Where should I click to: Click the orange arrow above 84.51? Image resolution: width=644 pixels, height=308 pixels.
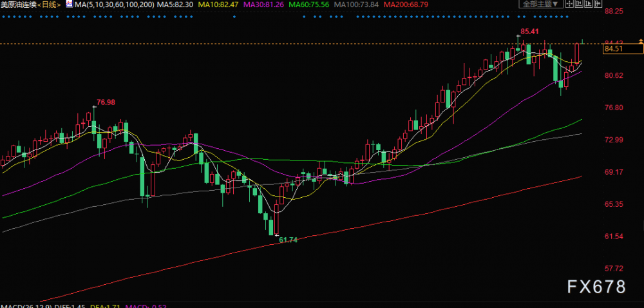pyautogui.click(x=641, y=41)
